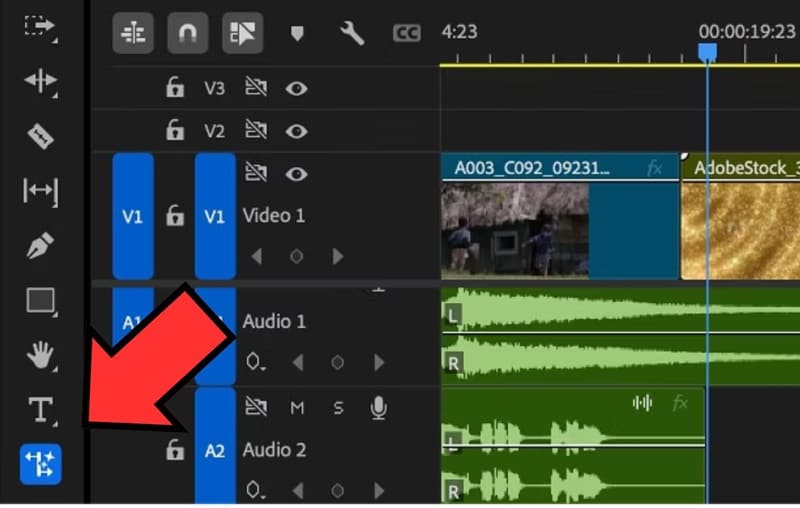Select the A003_C092 video clip
Screen dimensions: 800x508
point(560,217)
